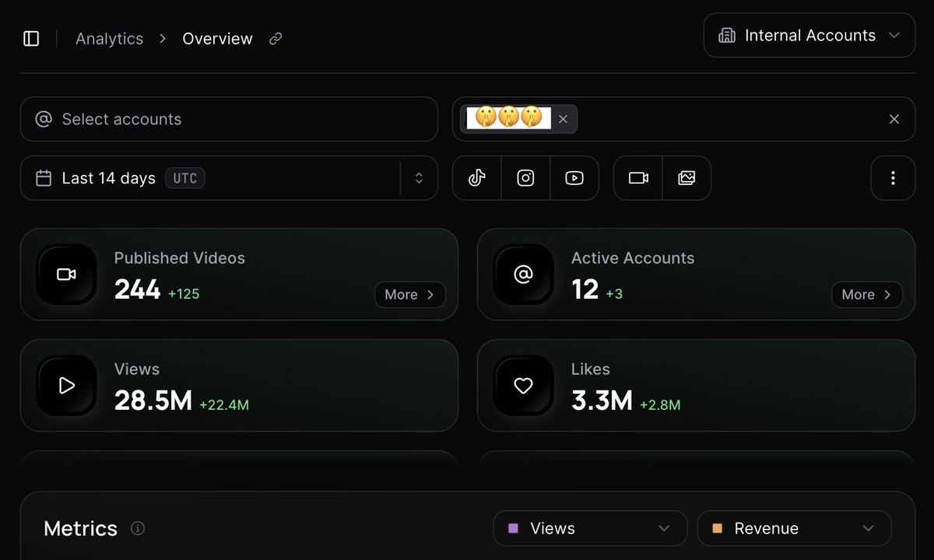
Task: Click the building icon in Internal Accounts
Action: pyautogui.click(x=727, y=36)
